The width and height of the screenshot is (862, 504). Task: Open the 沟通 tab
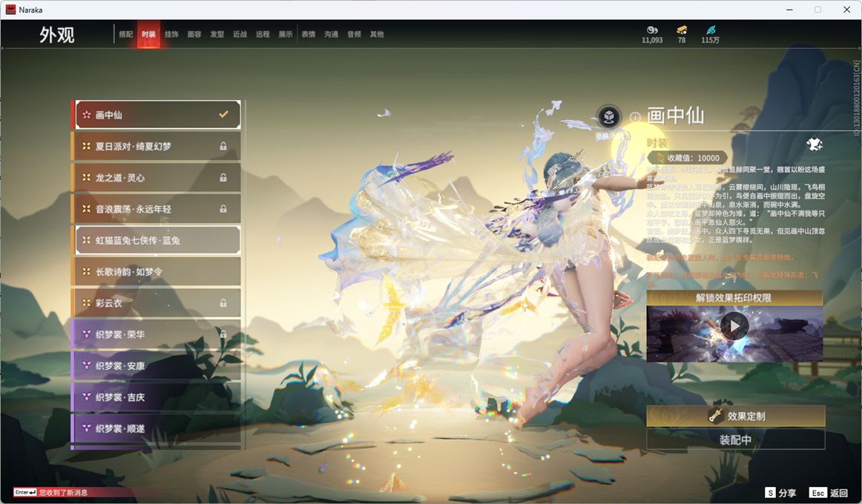(x=331, y=34)
